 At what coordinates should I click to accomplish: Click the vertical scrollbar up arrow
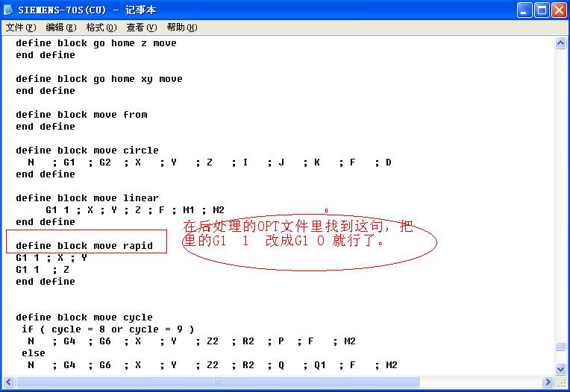click(560, 42)
